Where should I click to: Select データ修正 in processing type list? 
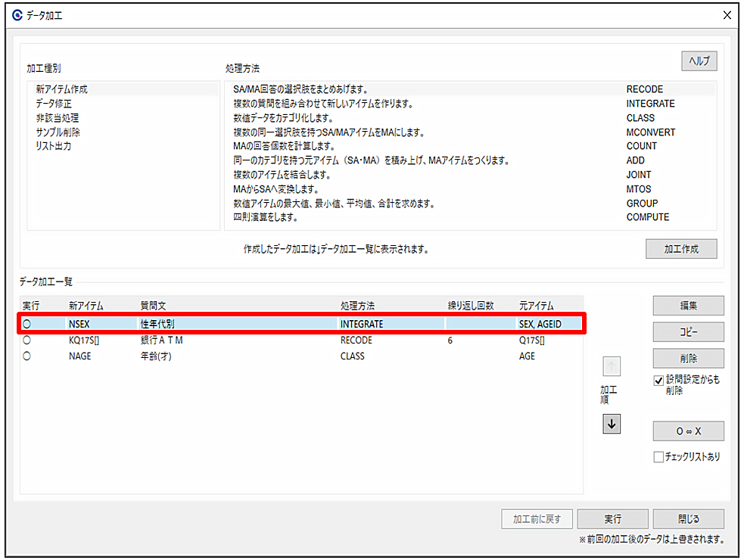[x=54, y=104]
